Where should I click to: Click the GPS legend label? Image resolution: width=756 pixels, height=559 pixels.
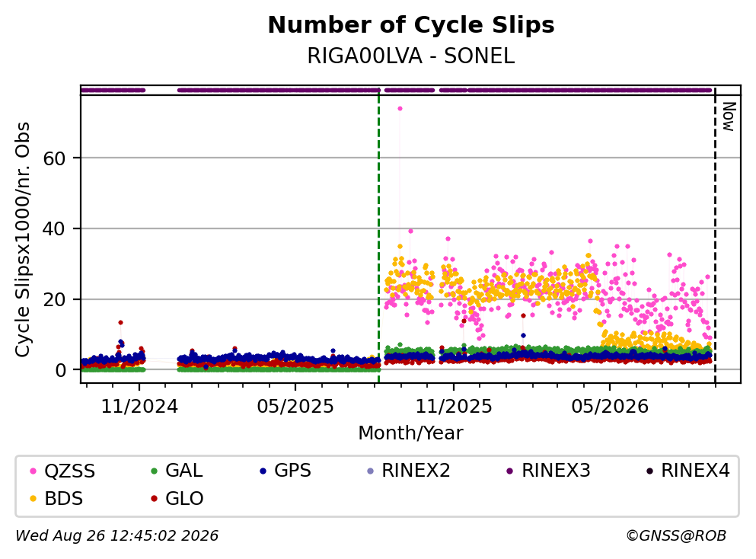tap(292, 470)
